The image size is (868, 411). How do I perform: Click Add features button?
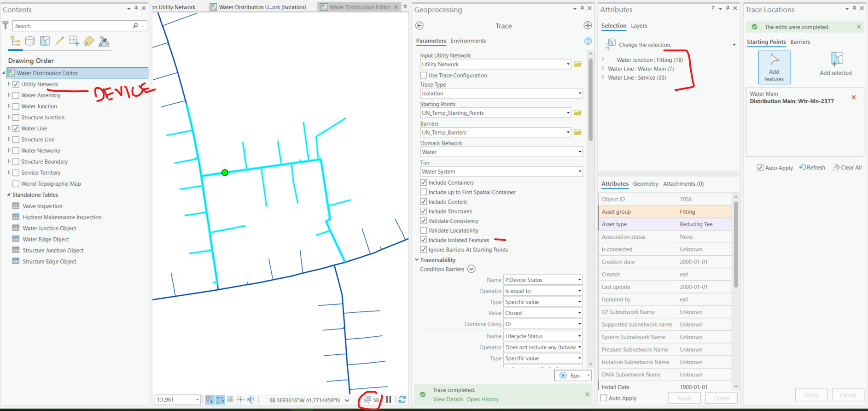pos(774,67)
